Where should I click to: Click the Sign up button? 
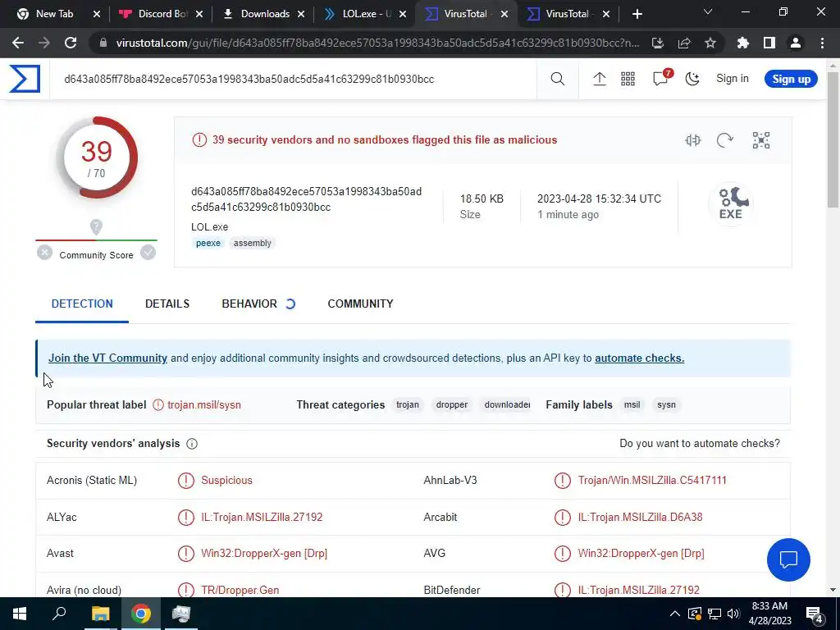(791, 79)
